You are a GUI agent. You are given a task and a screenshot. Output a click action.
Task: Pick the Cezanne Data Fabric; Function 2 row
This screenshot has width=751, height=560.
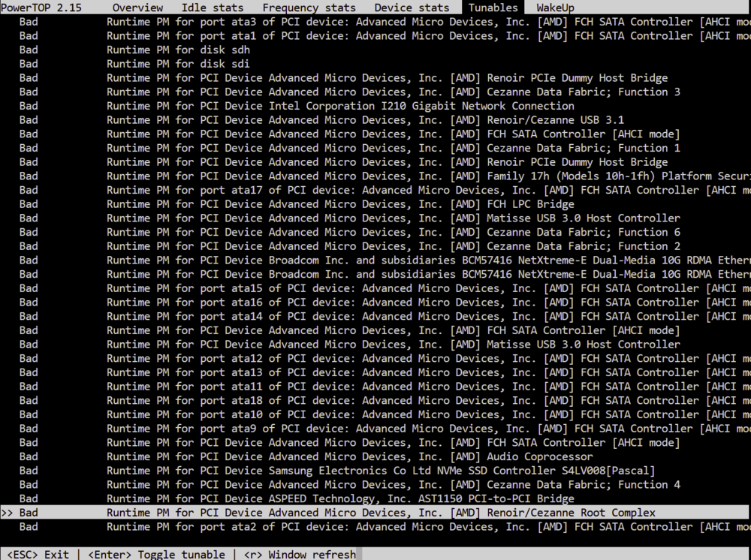click(x=375, y=246)
